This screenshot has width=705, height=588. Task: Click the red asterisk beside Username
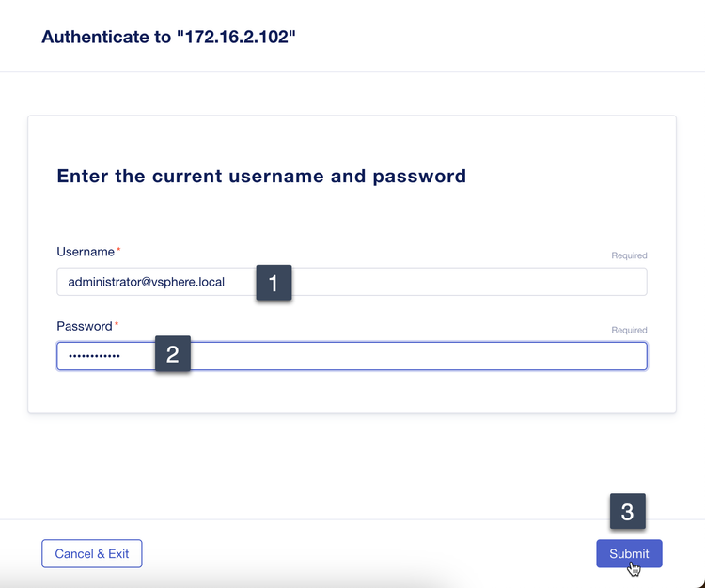tap(117, 252)
